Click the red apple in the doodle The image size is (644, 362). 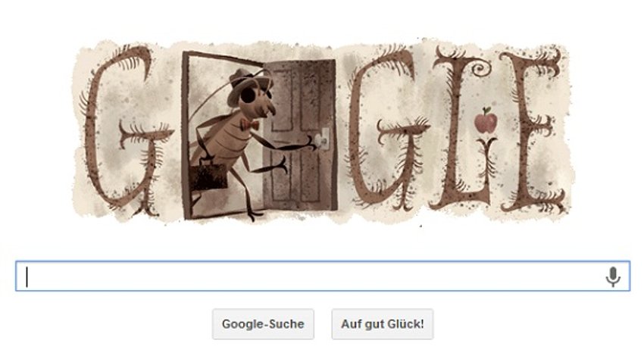pos(486,120)
